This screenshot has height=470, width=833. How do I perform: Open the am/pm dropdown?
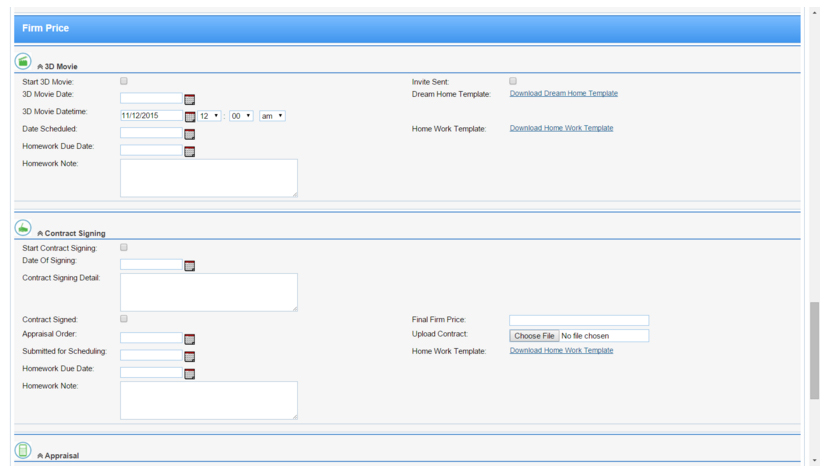[272, 116]
